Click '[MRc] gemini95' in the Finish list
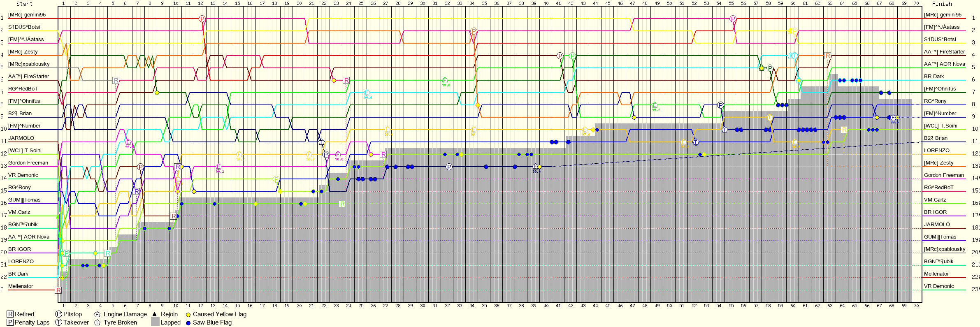980x327 pixels. [943, 15]
